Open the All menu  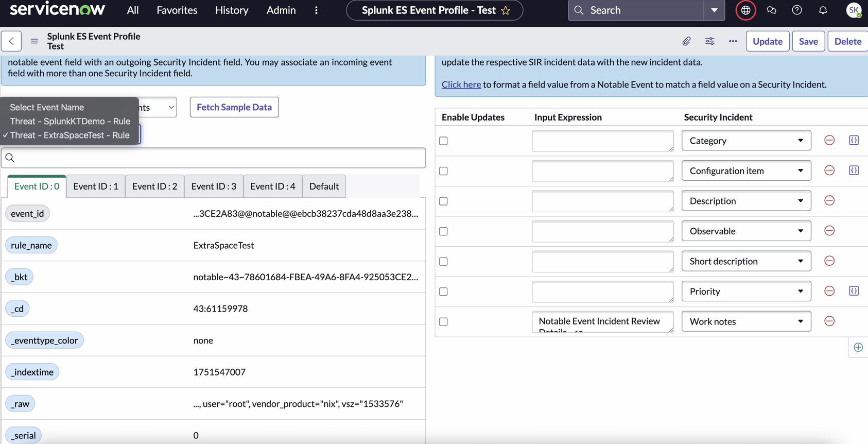[133, 10]
